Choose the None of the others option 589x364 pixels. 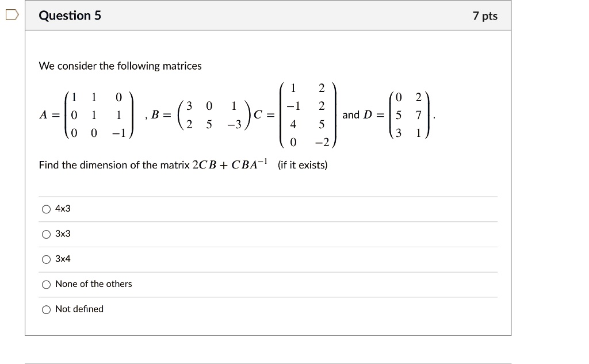tap(46, 284)
